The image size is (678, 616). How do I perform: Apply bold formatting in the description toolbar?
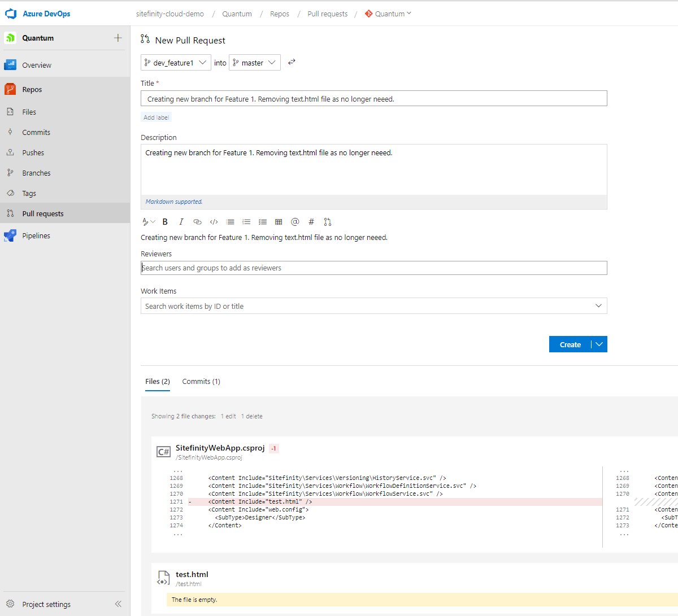[x=164, y=221]
